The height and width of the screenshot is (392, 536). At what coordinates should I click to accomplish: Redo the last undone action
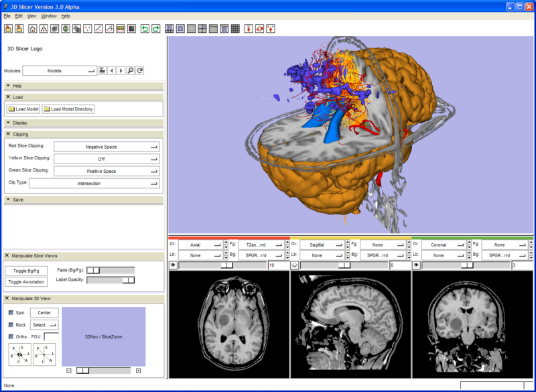(155, 29)
